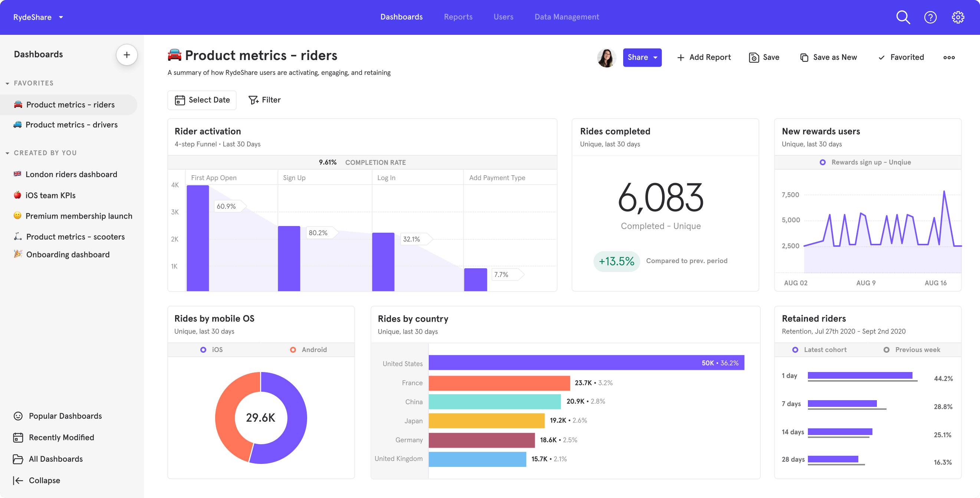Go to Data Management
The image size is (980, 498).
[x=566, y=17]
